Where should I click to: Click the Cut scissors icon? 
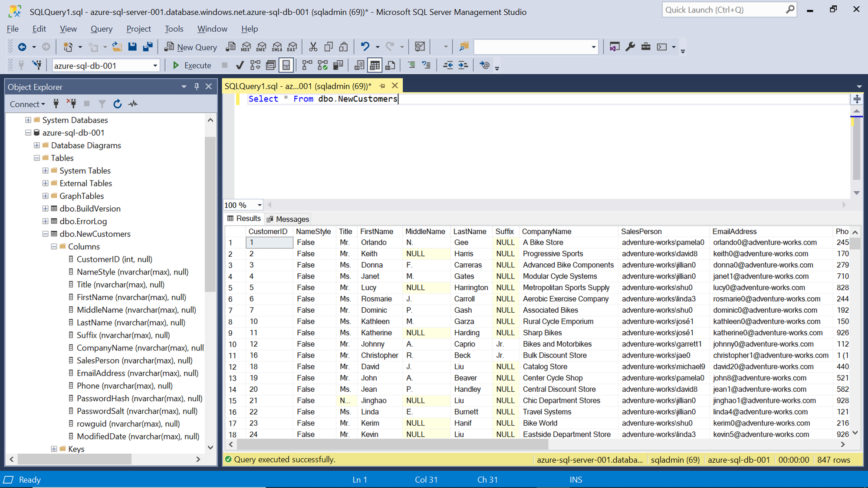coord(313,47)
